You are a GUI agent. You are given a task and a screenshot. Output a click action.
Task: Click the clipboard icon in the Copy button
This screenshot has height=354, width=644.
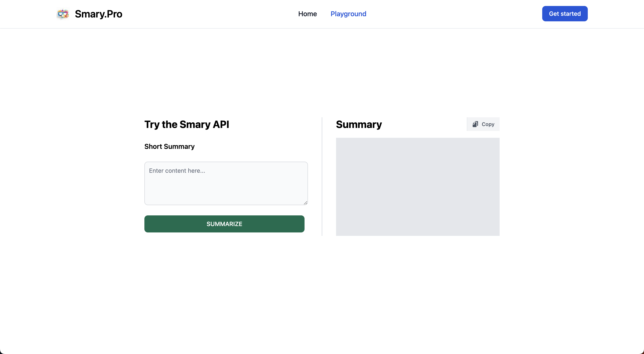[475, 124]
